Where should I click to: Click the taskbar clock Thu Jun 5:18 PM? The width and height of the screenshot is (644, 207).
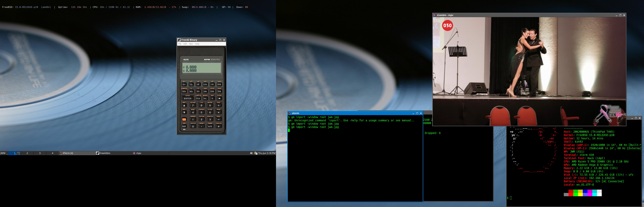tap(267, 153)
